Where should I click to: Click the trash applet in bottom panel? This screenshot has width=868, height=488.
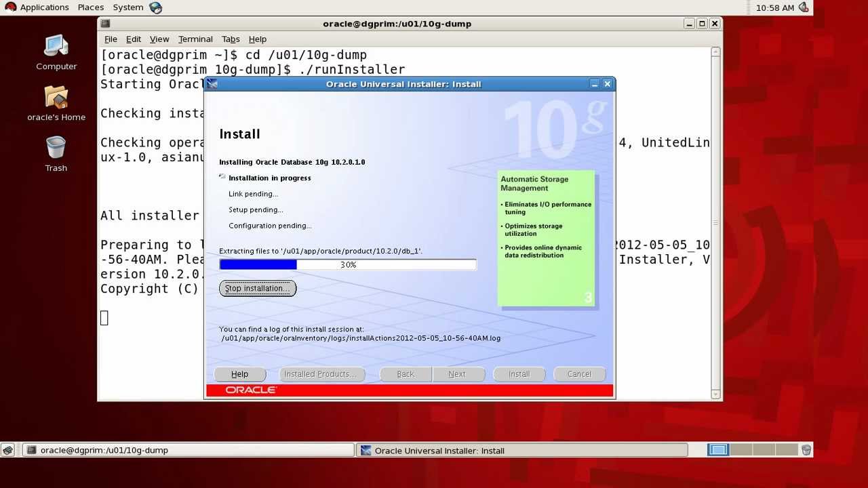pyautogui.click(x=806, y=450)
